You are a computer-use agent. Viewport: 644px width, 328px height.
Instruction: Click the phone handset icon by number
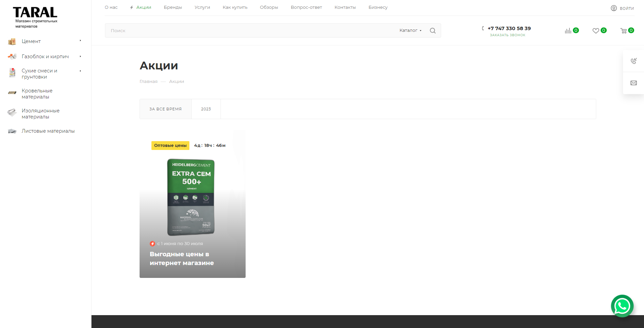point(483,28)
